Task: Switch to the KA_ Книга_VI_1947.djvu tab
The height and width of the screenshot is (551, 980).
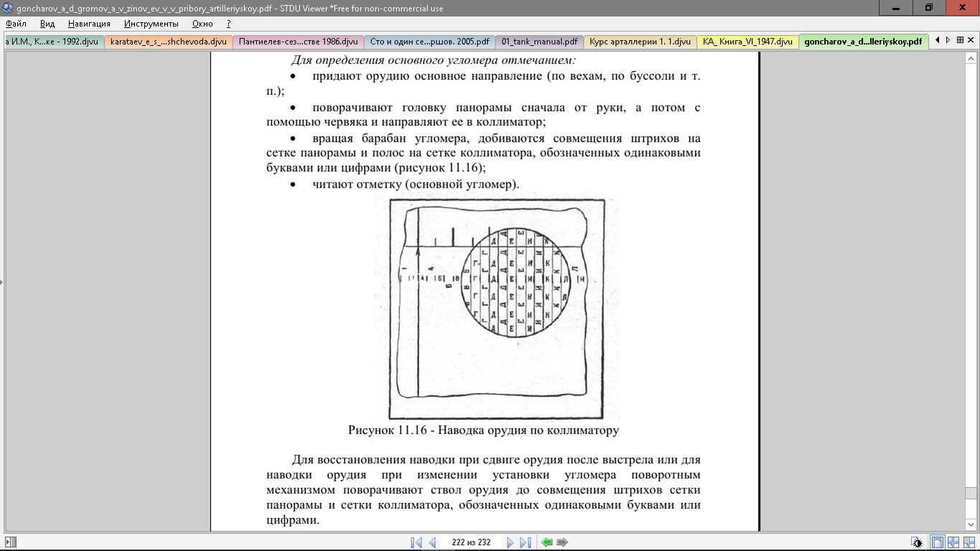Action: click(x=747, y=42)
